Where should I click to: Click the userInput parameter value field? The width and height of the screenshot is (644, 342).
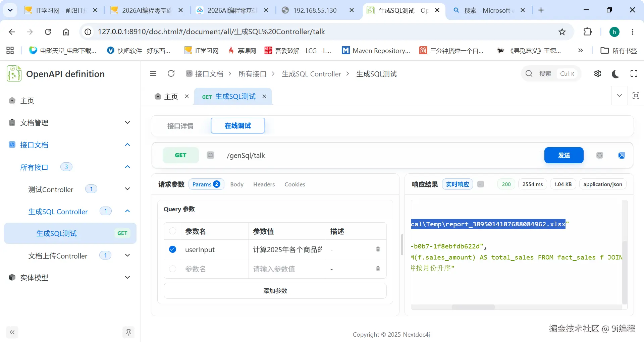287,249
